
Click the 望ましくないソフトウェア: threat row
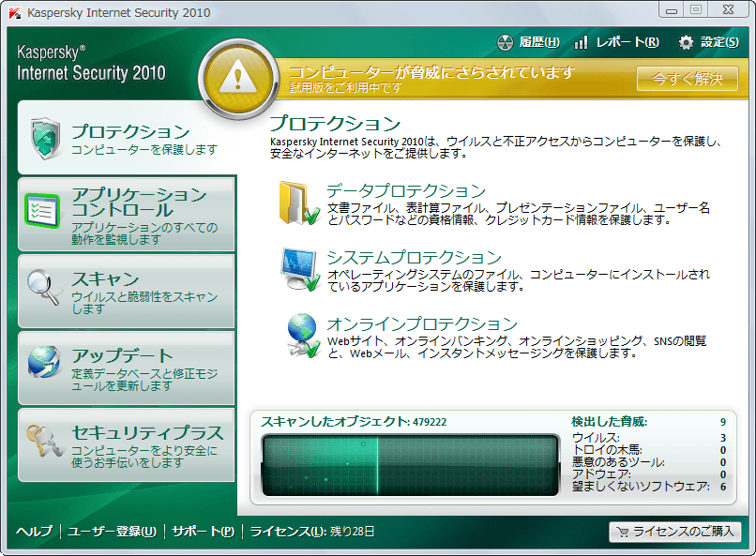pos(649,487)
